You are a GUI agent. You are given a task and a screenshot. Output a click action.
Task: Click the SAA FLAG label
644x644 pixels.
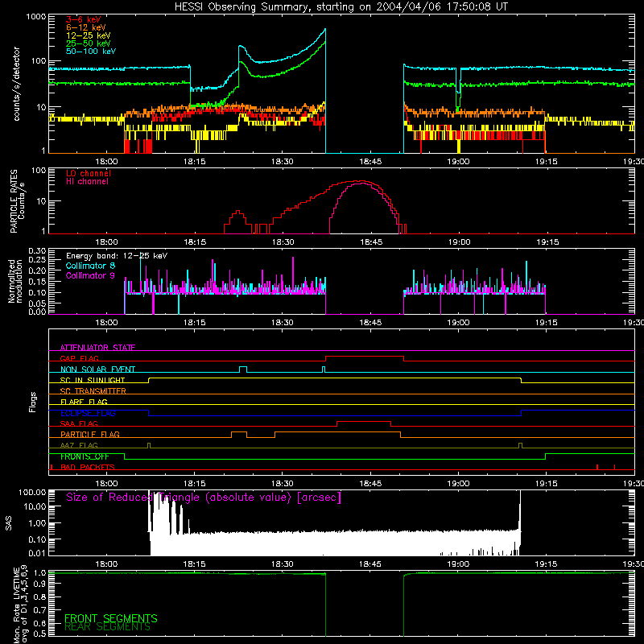pyautogui.click(x=79, y=423)
